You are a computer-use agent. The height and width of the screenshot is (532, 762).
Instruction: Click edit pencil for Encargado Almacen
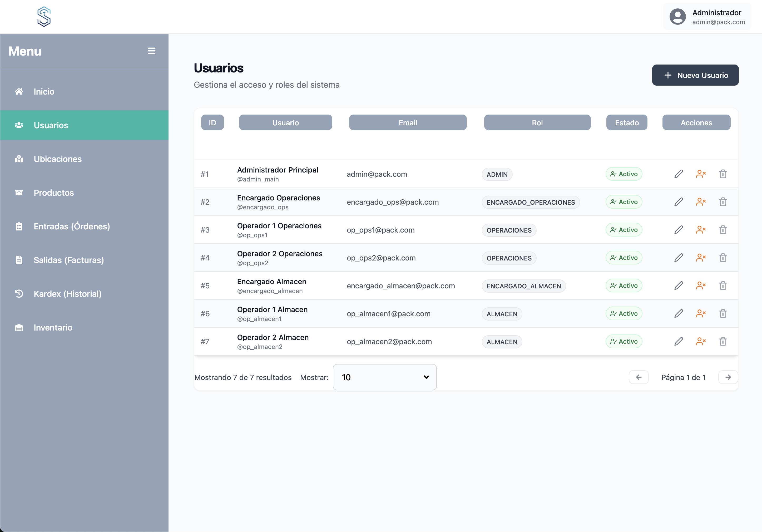(678, 285)
